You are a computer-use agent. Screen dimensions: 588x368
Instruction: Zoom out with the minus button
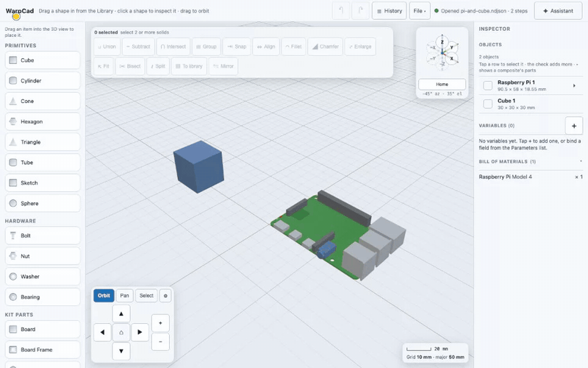160,342
